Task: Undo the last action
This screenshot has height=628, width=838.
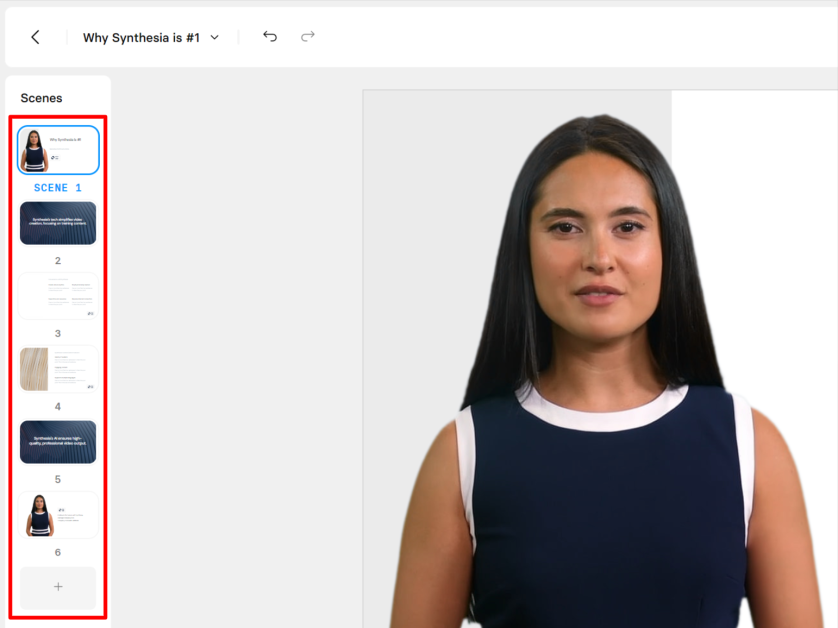Action: tap(270, 37)
